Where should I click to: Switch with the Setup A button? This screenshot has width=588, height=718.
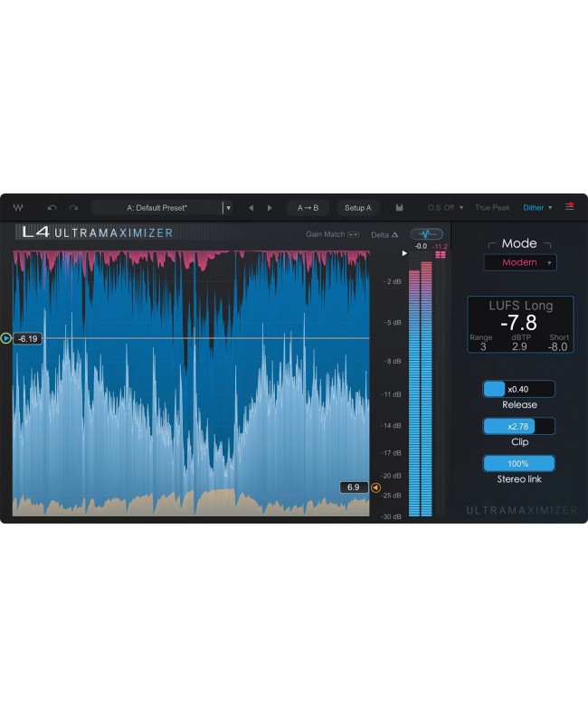[x=357, y=208]
